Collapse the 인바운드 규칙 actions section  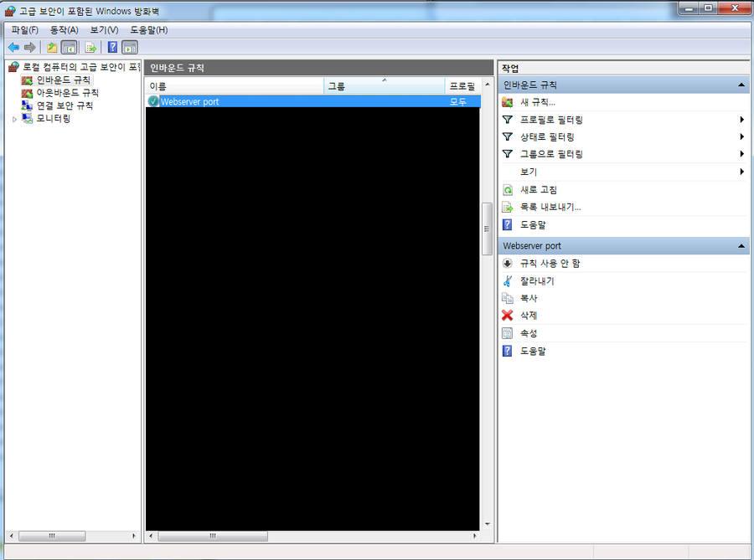(741, 85)
